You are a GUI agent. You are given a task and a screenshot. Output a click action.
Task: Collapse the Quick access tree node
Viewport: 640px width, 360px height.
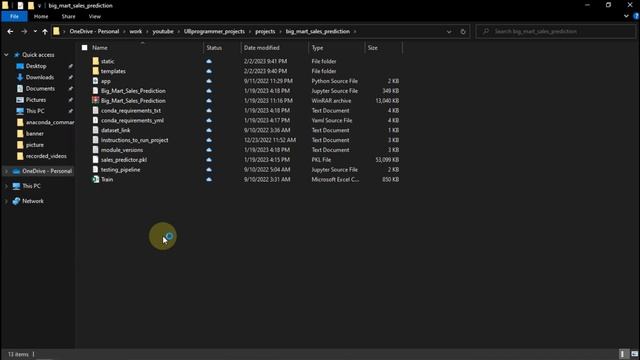(x=6, y=55)
